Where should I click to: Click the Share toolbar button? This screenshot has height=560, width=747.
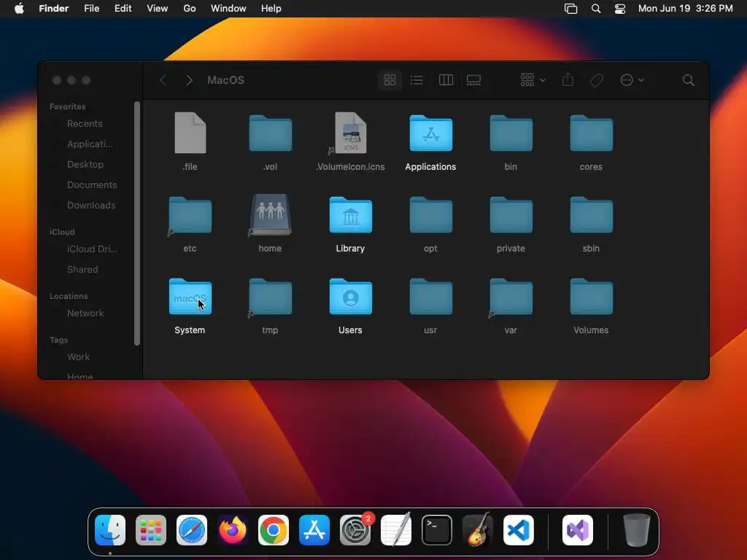[x=568, y=80]
